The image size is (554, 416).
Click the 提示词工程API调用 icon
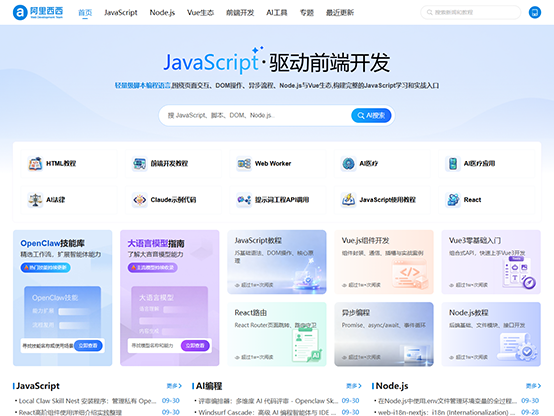[244, 200]
